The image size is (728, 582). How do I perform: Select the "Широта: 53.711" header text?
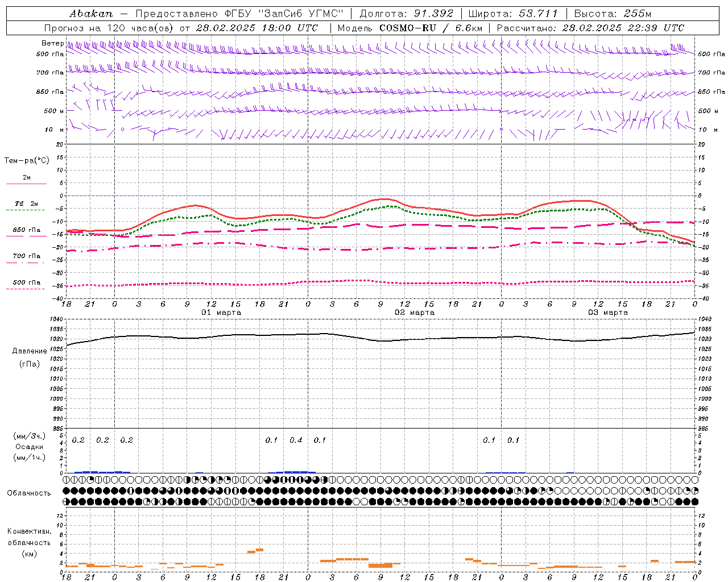(513, 14)
